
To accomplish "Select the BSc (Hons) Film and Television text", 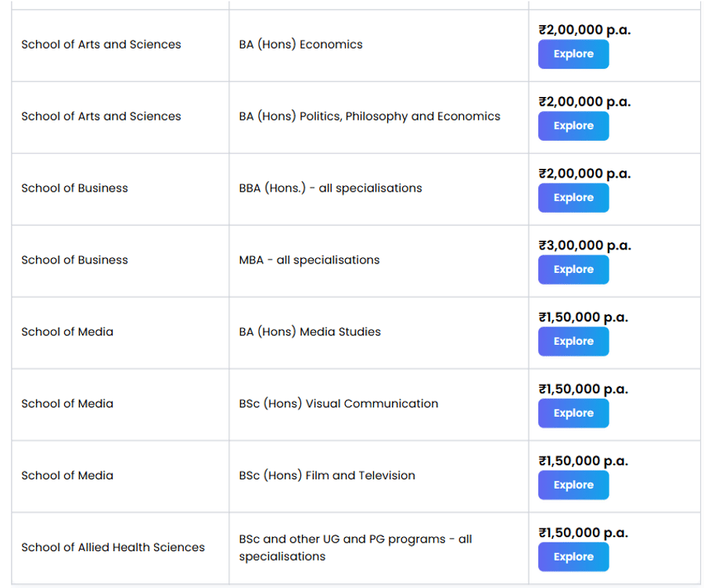I will click(x=327, y=475).
